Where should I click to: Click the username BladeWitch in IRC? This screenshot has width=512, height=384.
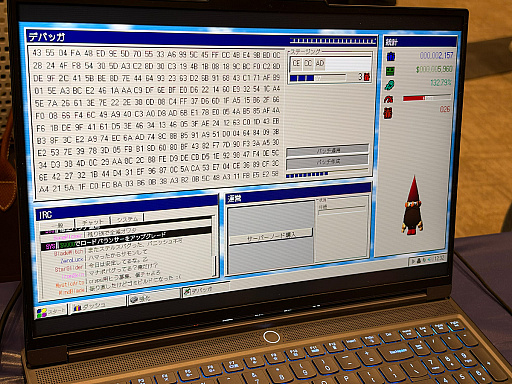69,253
